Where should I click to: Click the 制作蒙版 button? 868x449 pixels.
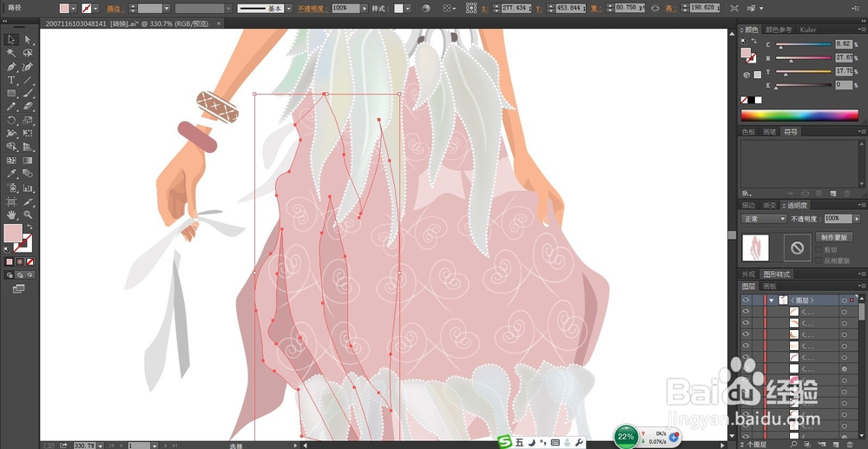click(834, 237)
